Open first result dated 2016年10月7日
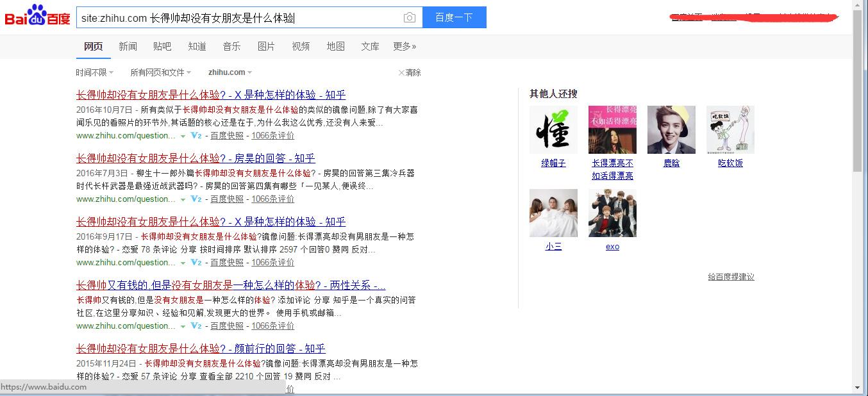868x396 pixels. click(211, 95)
